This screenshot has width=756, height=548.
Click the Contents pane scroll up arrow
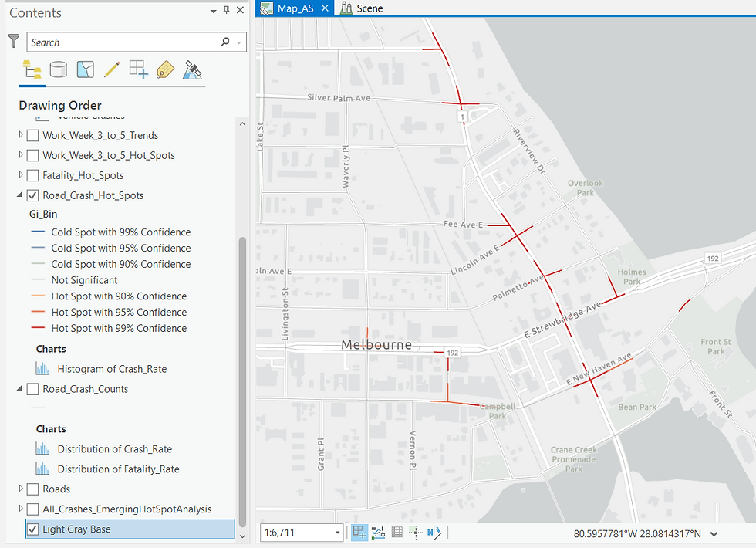tap(242, 124)
